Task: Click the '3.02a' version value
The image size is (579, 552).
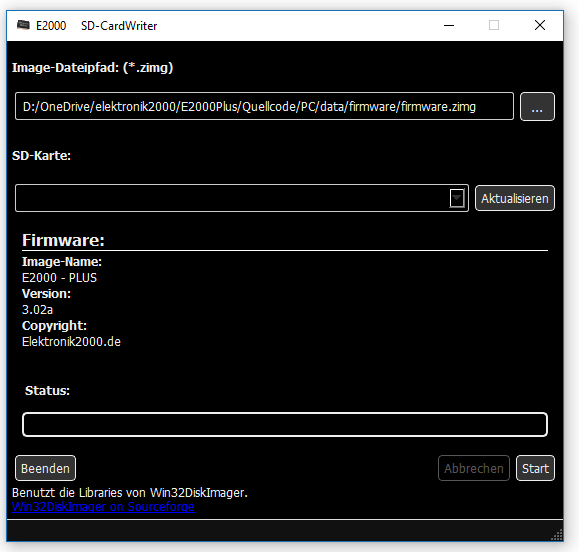Action: (37, 309)
